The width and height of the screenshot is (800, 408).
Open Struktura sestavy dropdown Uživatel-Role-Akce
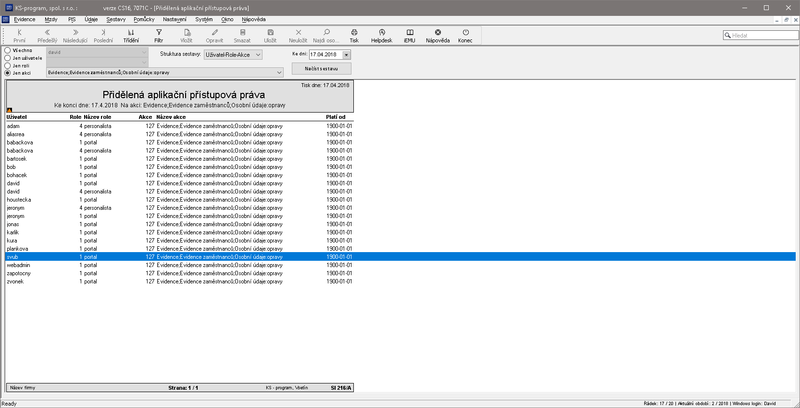(233, 55)
